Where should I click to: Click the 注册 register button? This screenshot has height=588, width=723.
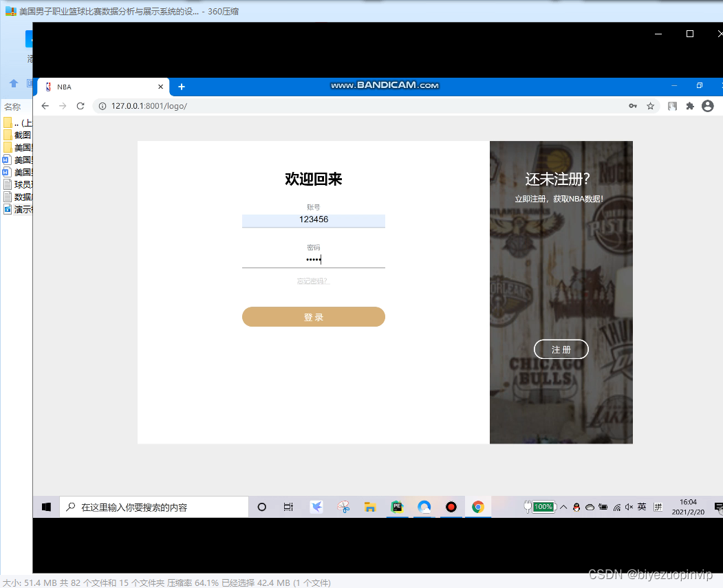(561, 349)
